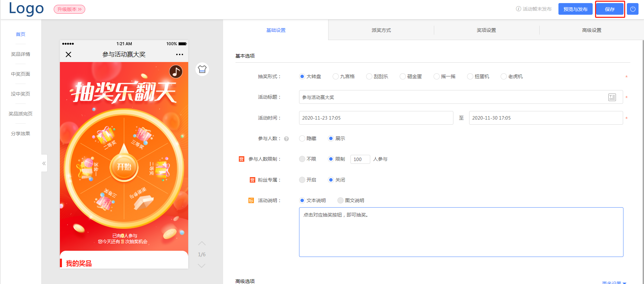Click the participant limit number field showing 100
644x284 pixels.
click(x=360, y=159)
